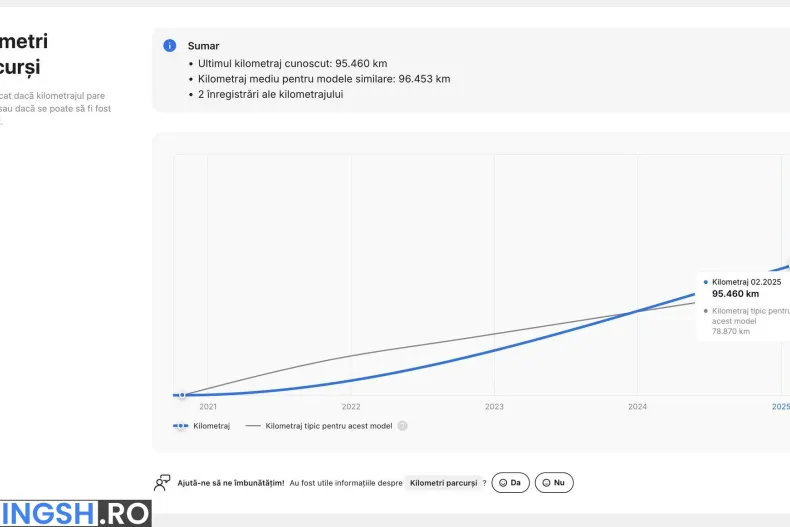The height and width of the screenshot is (527, 790).
Task: Click the Kilometri parcurși tag in feedback
Action: click(443, 483)
